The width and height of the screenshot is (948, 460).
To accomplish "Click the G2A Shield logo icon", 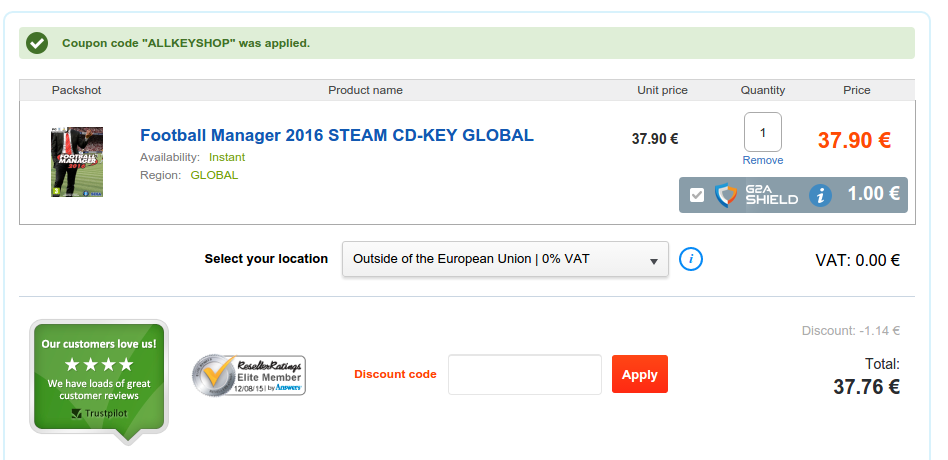I will point(726,195).
